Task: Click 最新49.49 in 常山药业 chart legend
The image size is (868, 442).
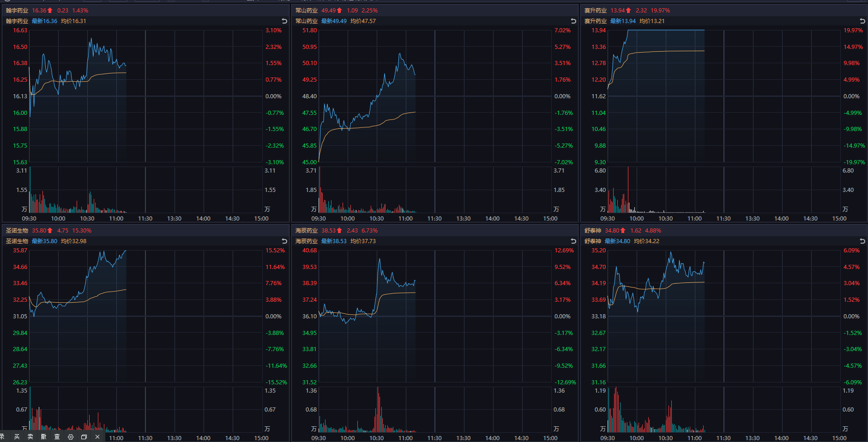Action: [334, 21]
